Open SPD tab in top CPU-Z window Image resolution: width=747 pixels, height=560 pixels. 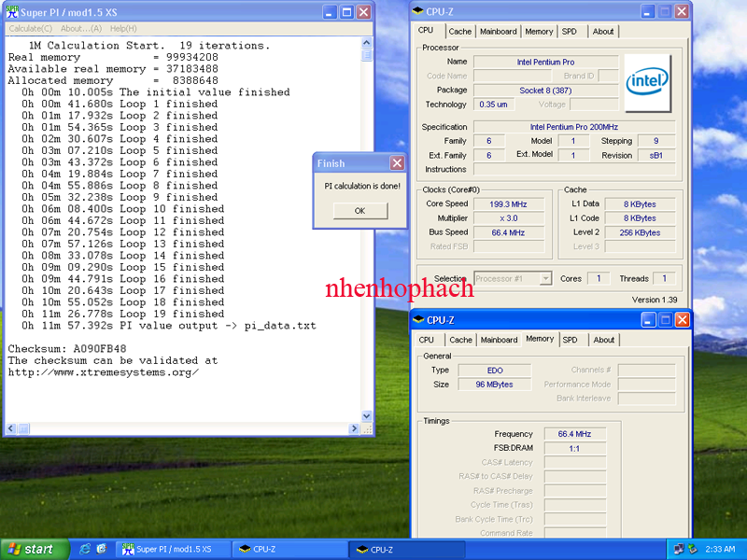click(x=570, y=32)
